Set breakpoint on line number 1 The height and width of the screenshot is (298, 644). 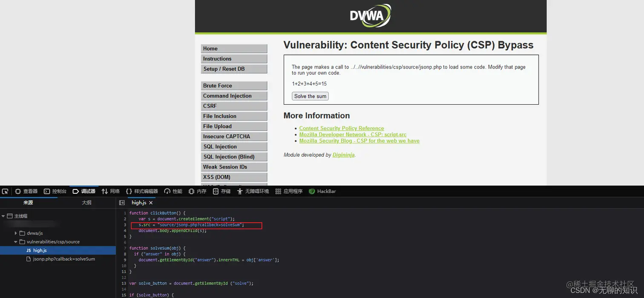coord(124,213)
